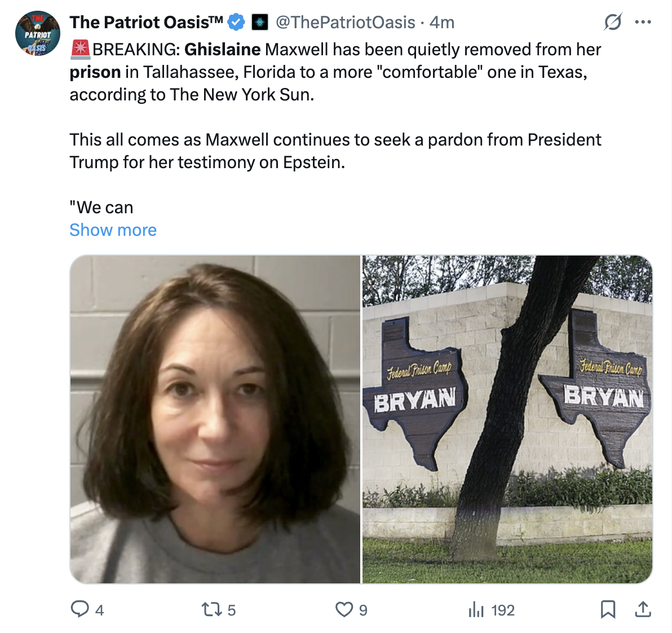Click the Grok icon on the post
Screen dimensions: 672x633
point(612,23)
